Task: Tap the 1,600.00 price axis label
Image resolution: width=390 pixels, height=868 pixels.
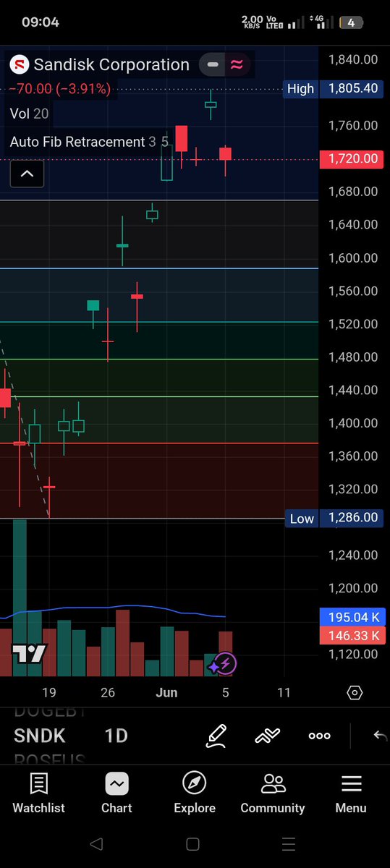Action: [x=352, y=258]
